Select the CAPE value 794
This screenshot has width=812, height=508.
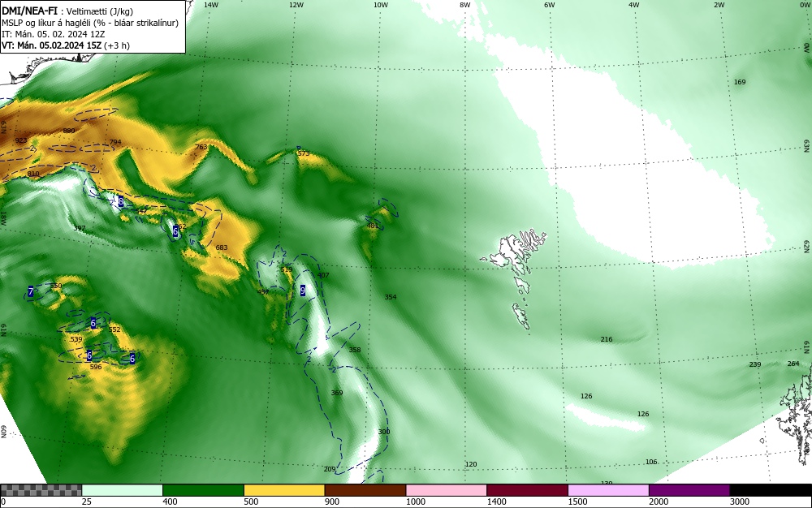(115, 142)
